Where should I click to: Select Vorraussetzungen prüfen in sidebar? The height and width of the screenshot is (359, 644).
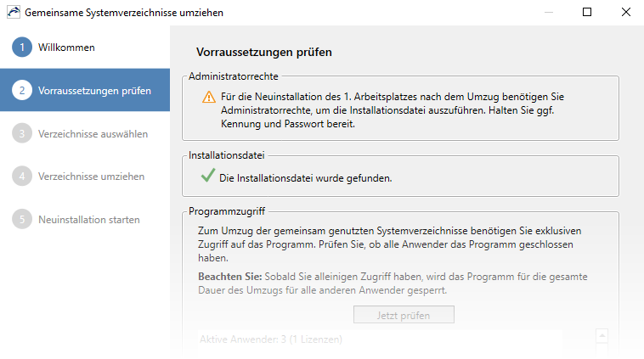tap(85, 90)
